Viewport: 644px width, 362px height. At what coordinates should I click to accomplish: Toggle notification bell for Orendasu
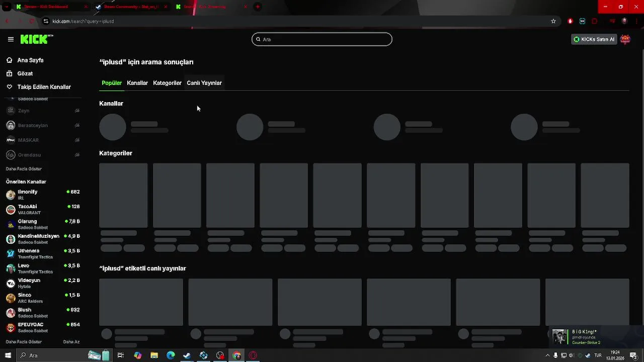[77, 155]
